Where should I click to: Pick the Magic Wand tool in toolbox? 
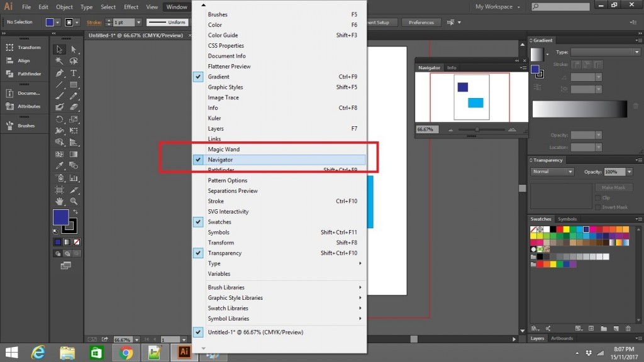tap(60, 61)
